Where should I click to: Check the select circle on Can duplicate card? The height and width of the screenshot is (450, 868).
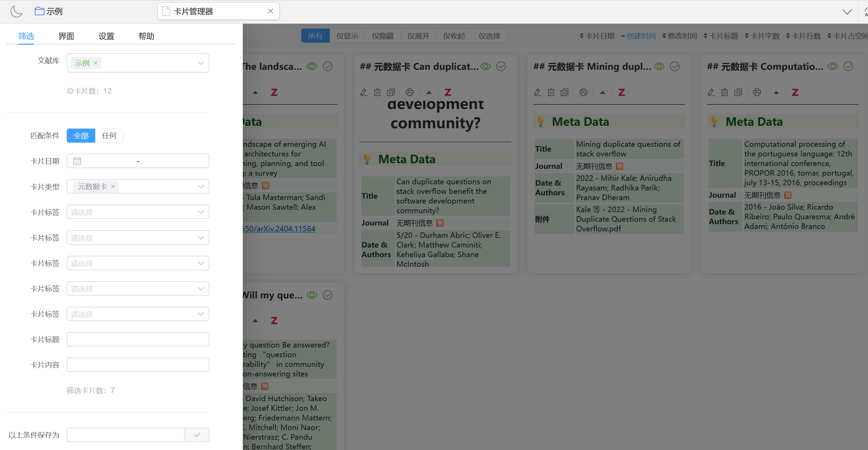click(x=501, y=66)
